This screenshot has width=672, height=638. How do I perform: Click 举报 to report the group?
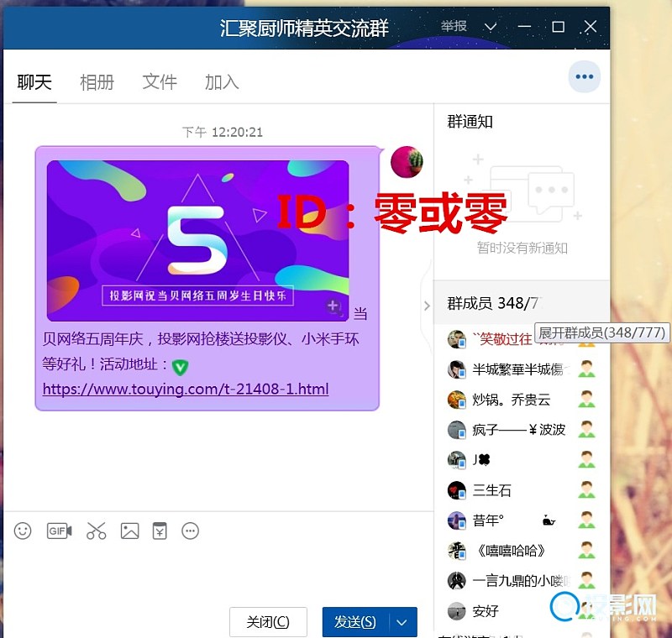[x=454, y=27]
